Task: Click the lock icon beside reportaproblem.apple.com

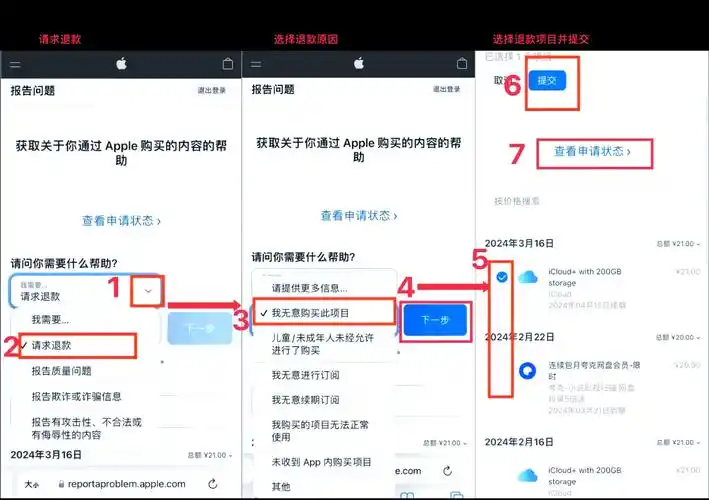Action: tap(61, 484)
